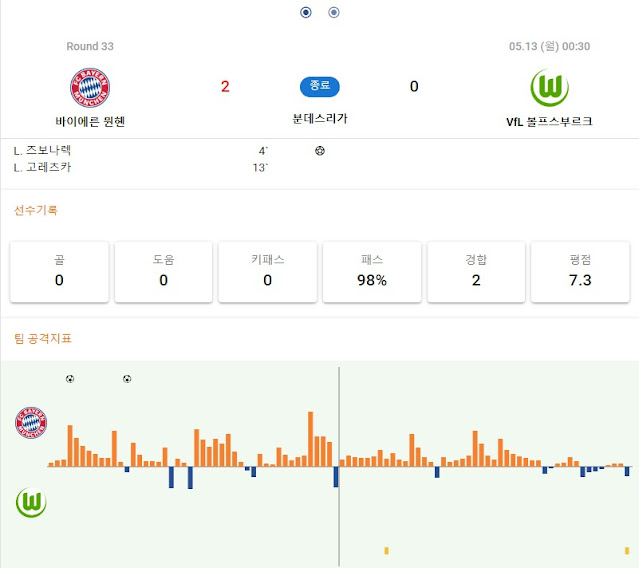The width and height of the screenshot is (639, 568).
Task: Click the 평점 7.3 rating card
Action: pyautogui.click(x=580, y=272)
